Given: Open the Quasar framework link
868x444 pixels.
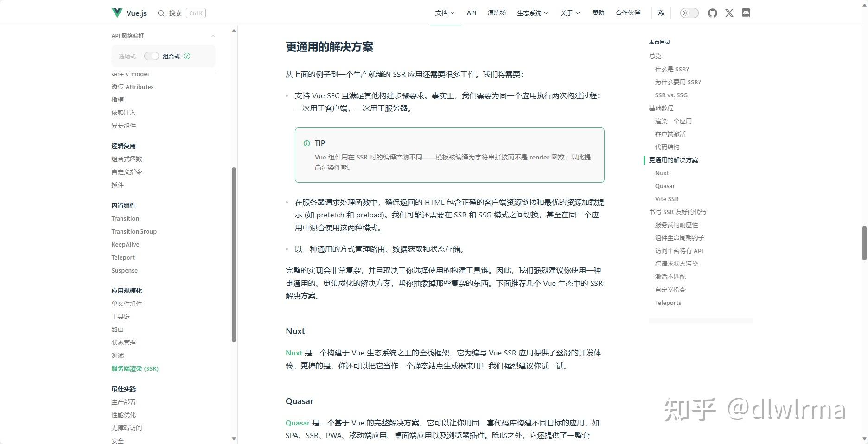Looking at the screenshot, I should (x=297, y=423).
